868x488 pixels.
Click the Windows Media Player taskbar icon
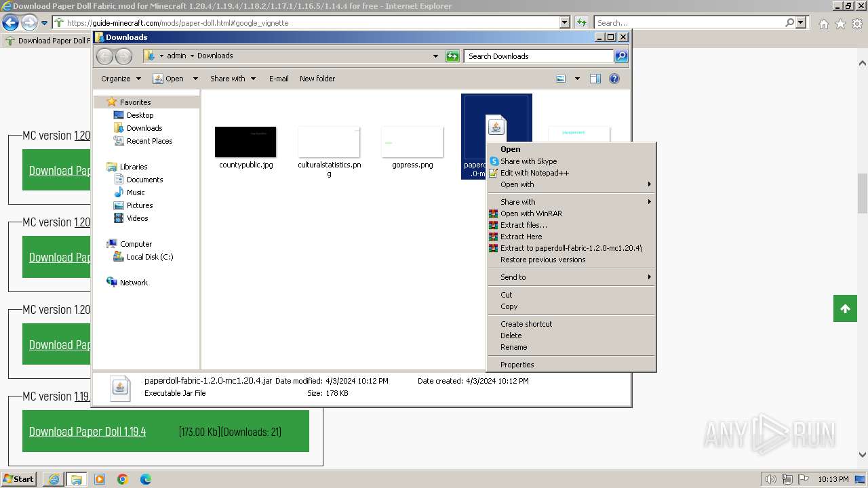pos(100,479)
